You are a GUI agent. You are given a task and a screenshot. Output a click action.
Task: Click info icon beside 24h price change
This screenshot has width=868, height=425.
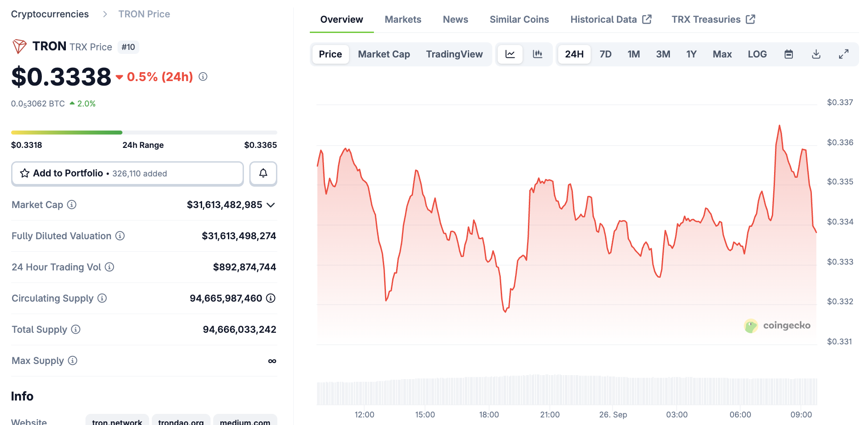point(203,77)
